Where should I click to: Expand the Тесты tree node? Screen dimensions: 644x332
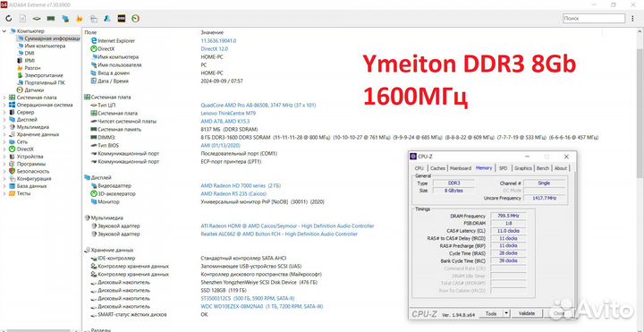[x=4, y=193]
